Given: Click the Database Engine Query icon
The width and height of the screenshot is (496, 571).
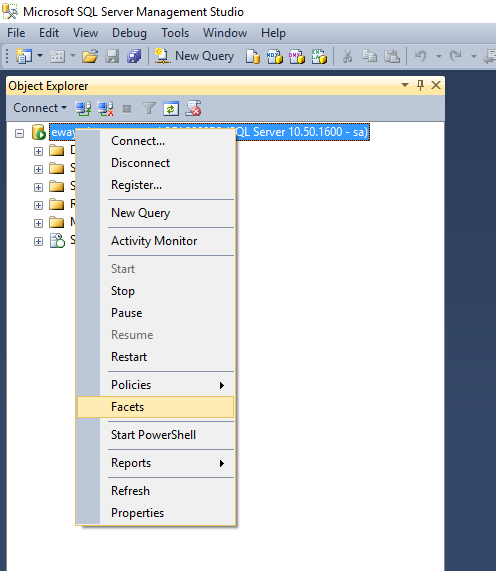Looking at the screenshot, I should click(253, 56).
